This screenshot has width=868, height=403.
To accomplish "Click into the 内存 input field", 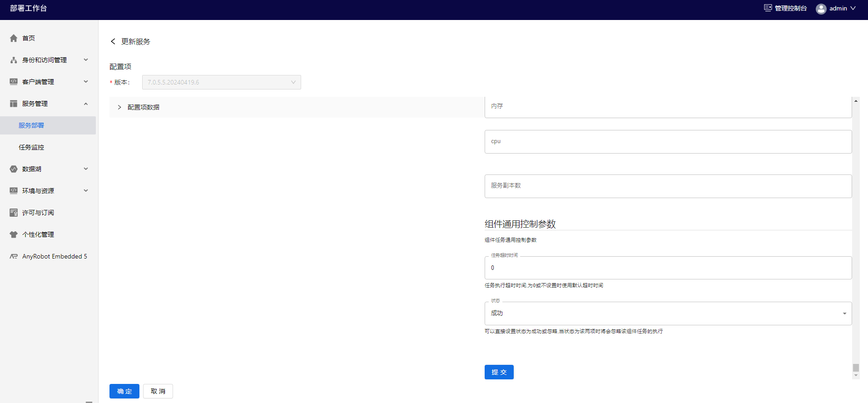I will 668,107.
